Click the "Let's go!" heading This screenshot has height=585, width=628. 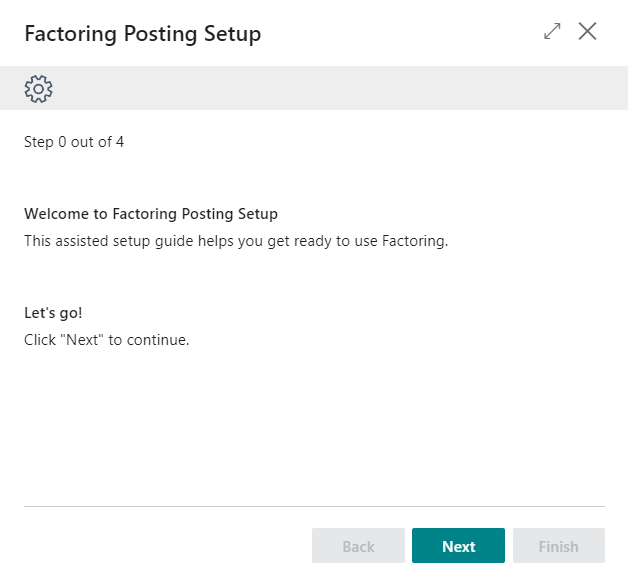click(x=53, y=313)
